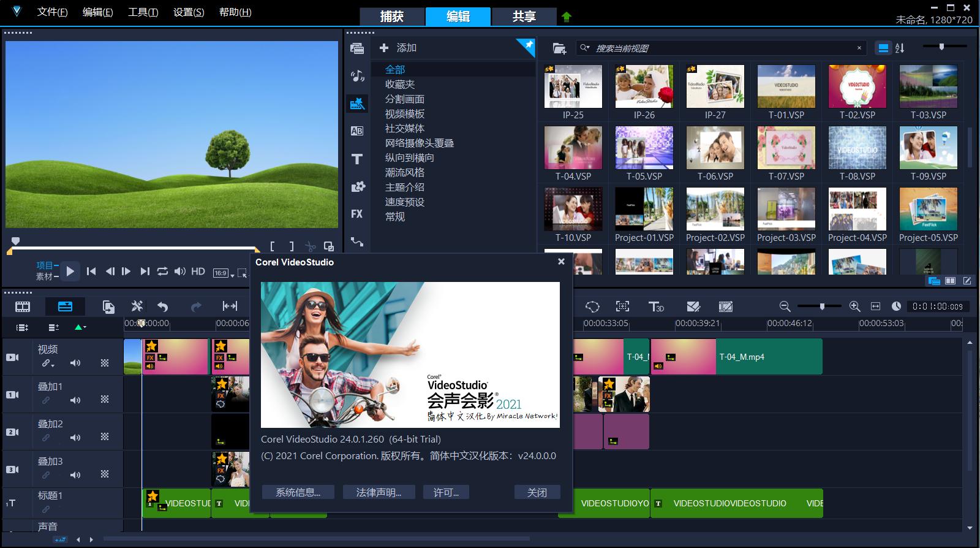Toggle transparency grid on 叠加3 track
Image resolution: width=980 pixels, height=548 pixels.
(x=105, y=474)
